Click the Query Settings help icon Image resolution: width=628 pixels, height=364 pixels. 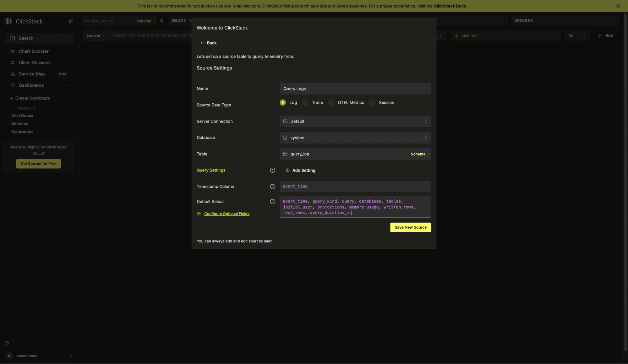click(x=272, y=170)
